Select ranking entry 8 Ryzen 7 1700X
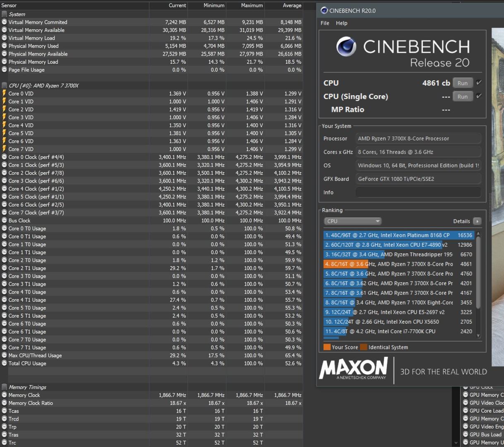 [399, 303]
